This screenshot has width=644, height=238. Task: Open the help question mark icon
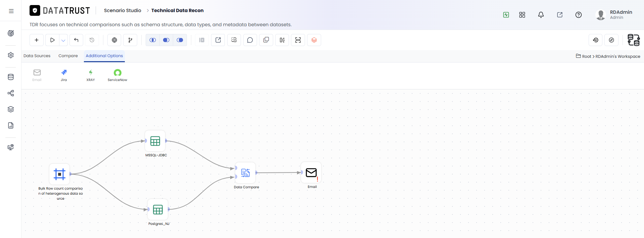click(x=579, y=15)
